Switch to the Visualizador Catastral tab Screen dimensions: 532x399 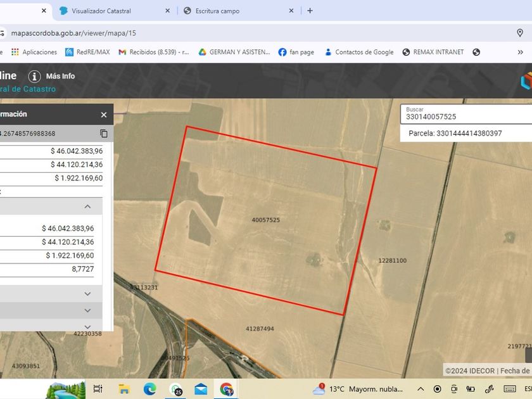pos(113,11)
